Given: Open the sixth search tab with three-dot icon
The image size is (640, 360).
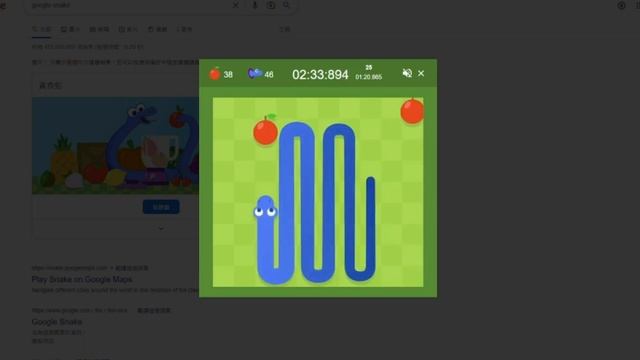Looking at the screenshot, I should (x=184, y=29).
